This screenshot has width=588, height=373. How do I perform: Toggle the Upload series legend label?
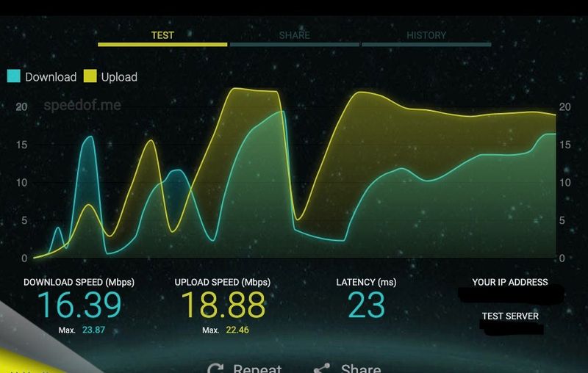[119, 77]
